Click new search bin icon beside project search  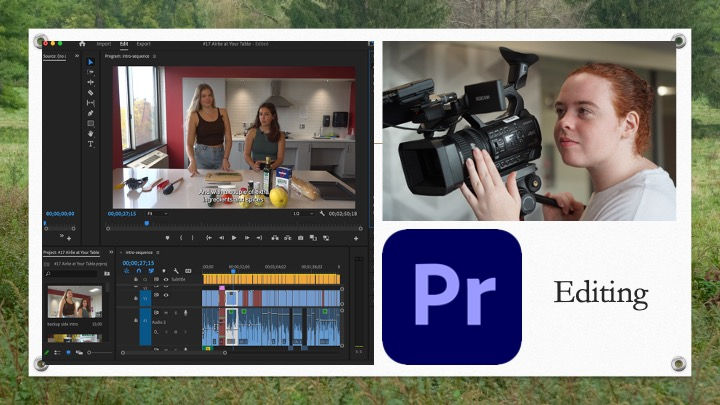click(107, 274)
